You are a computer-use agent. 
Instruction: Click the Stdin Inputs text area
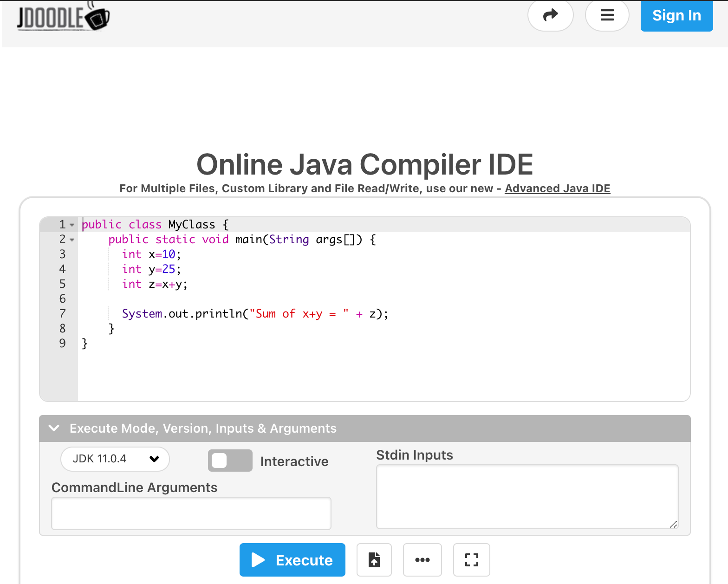pyautogui.click(x=527, y=497)
